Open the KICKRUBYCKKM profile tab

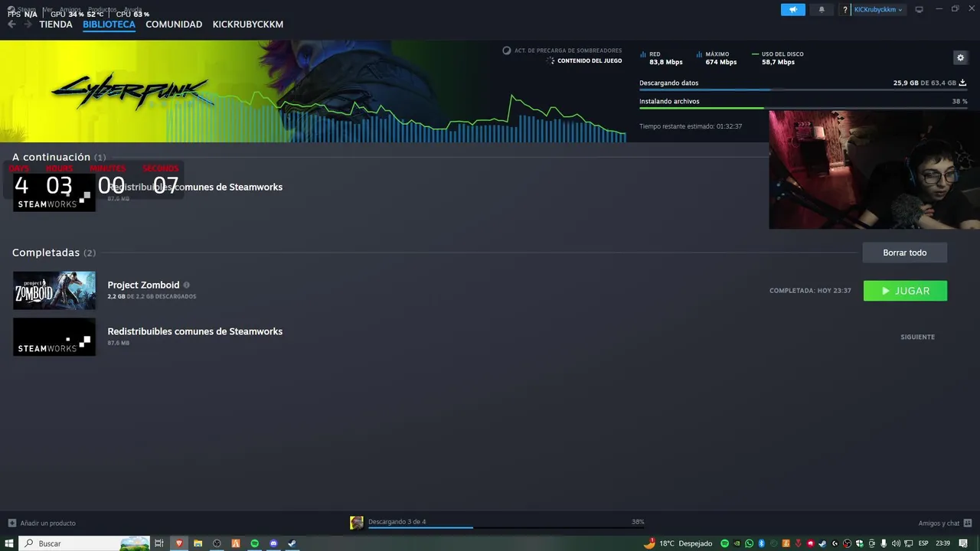(248, 24)
